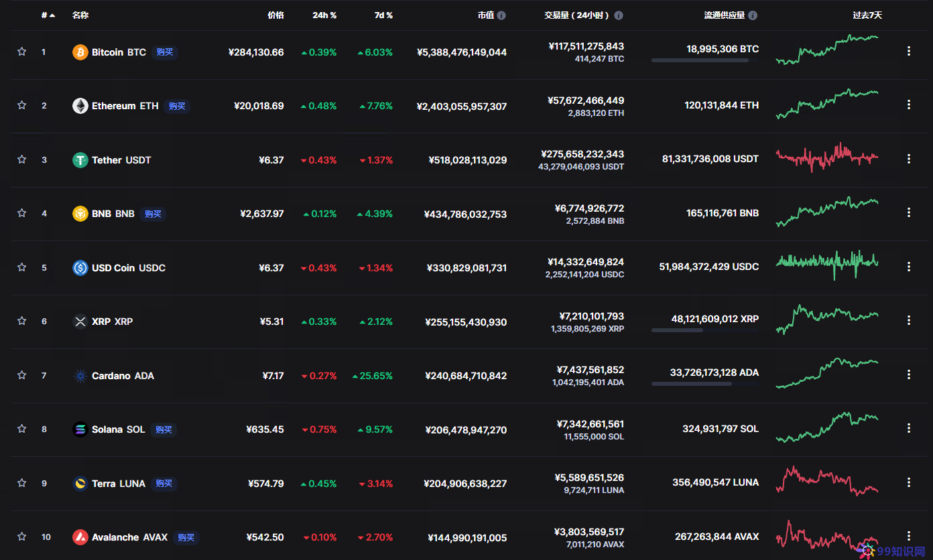
Task: Click the BNB coin logo
Action: 80,214
